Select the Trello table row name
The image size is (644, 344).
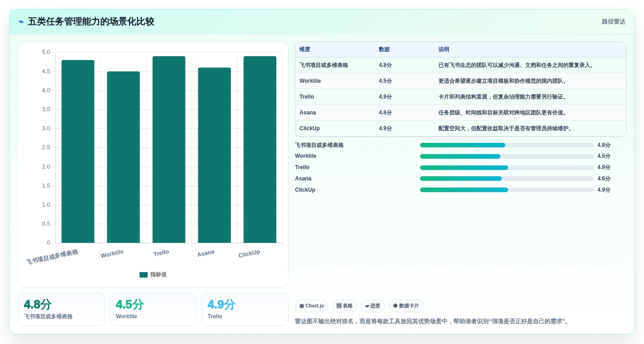point(307,97)
